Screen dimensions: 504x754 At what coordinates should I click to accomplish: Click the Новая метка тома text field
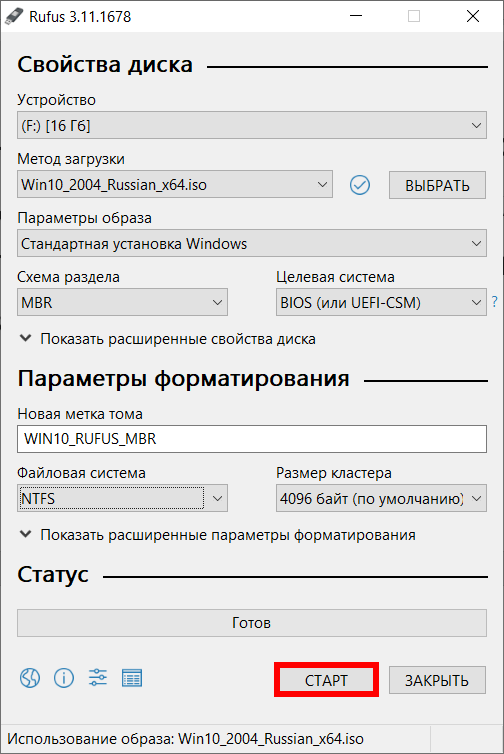(252, 439)
